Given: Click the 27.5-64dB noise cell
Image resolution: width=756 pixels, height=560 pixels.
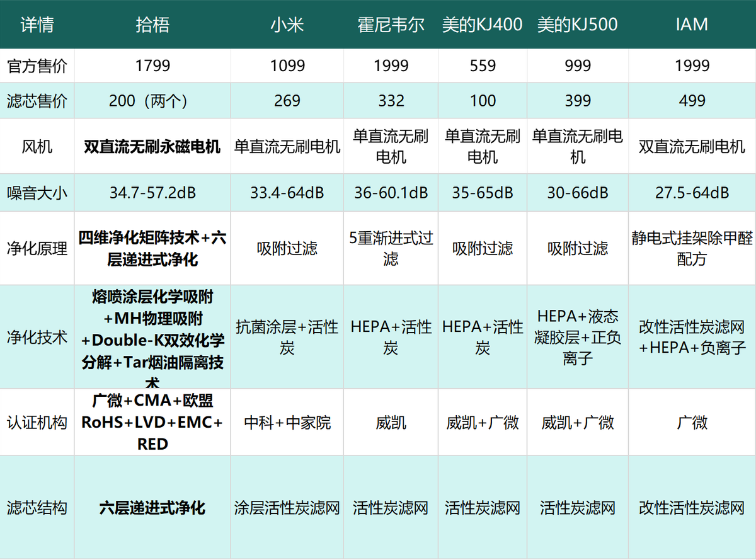Looking at the screenshot, I should click(692, 193).
